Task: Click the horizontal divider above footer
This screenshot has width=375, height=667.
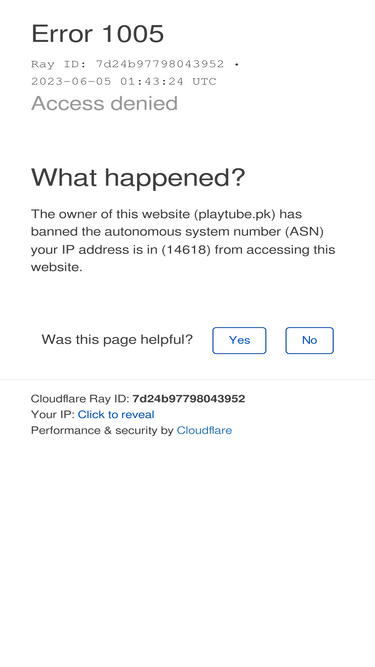Action: [x=188, y=379]
